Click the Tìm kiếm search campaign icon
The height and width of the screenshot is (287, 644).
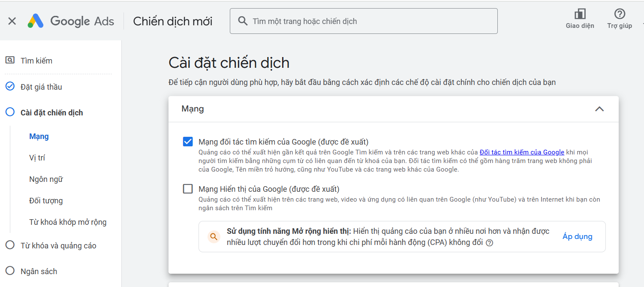pos(10,60)
